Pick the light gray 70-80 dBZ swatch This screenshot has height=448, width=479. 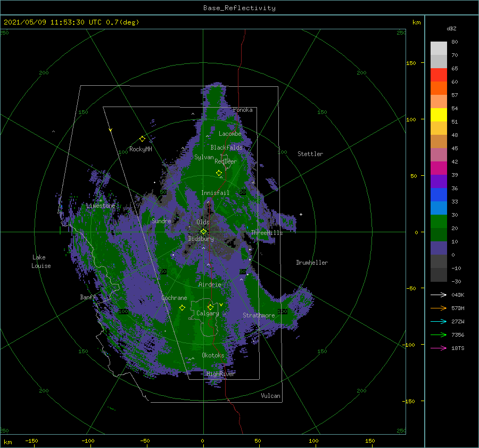tap(439, 48)
